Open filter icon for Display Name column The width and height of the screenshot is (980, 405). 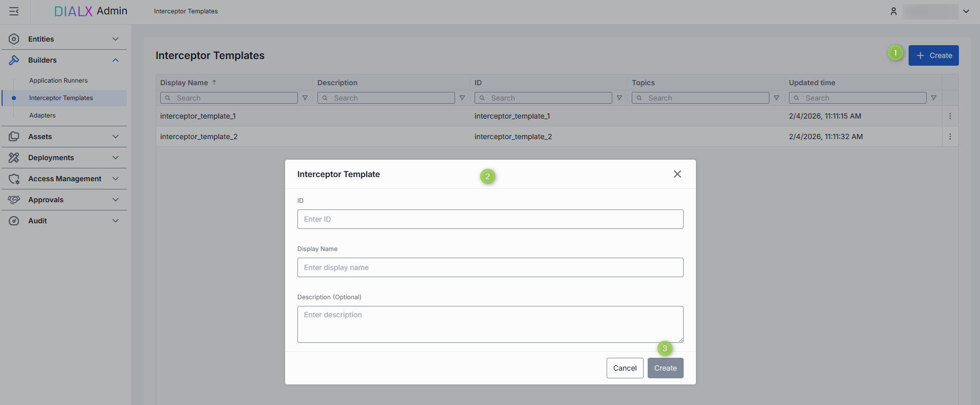click(x=305, y=98)
